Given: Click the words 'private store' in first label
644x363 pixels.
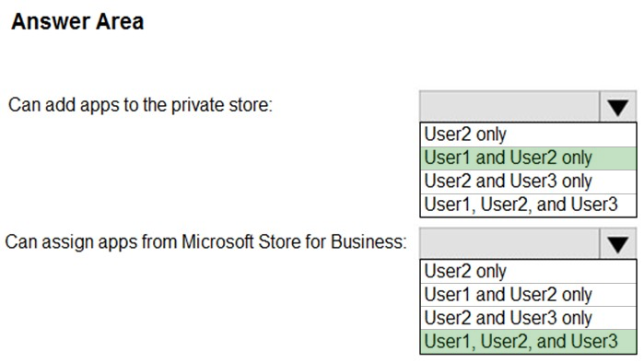Looking at the screenshot, I should tap(219, 105).
